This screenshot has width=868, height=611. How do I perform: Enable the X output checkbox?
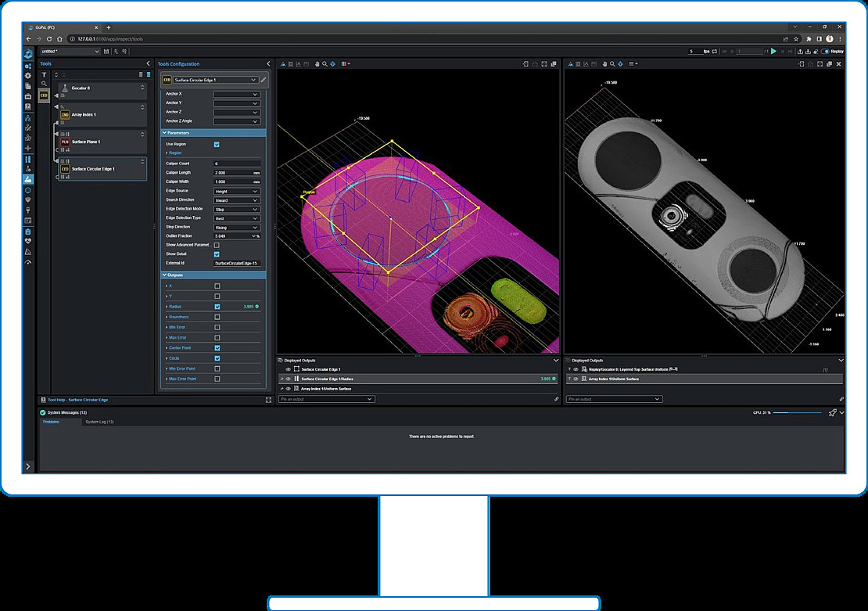coord(217,286)
